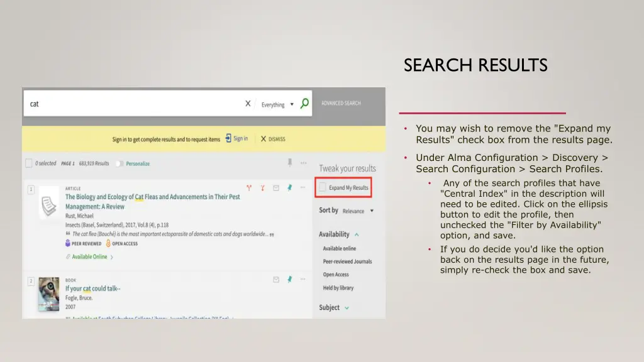
Task: Click the Sign in icon in yellow banner
Action: 228,138
